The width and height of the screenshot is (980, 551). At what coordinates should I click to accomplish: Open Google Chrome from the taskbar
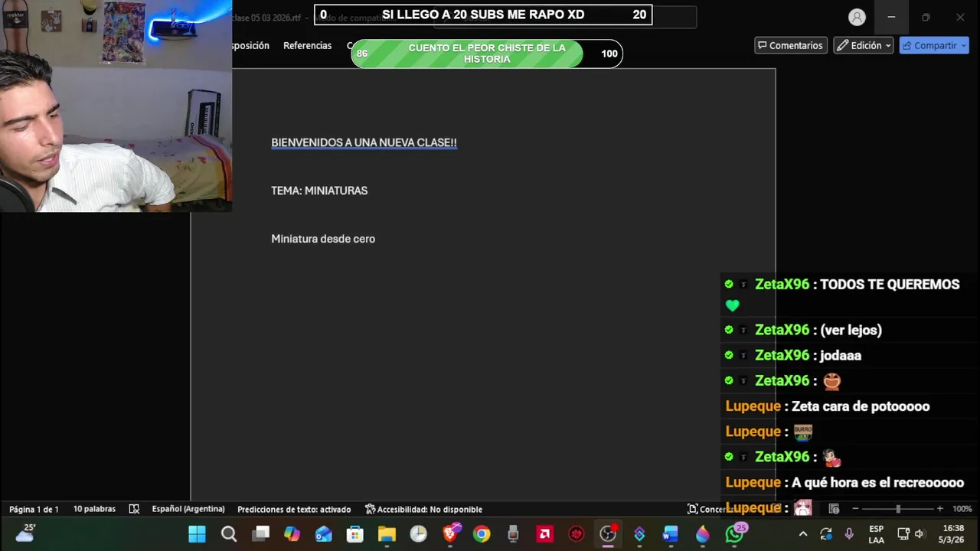pyautogui.click(x=482, y=534)
